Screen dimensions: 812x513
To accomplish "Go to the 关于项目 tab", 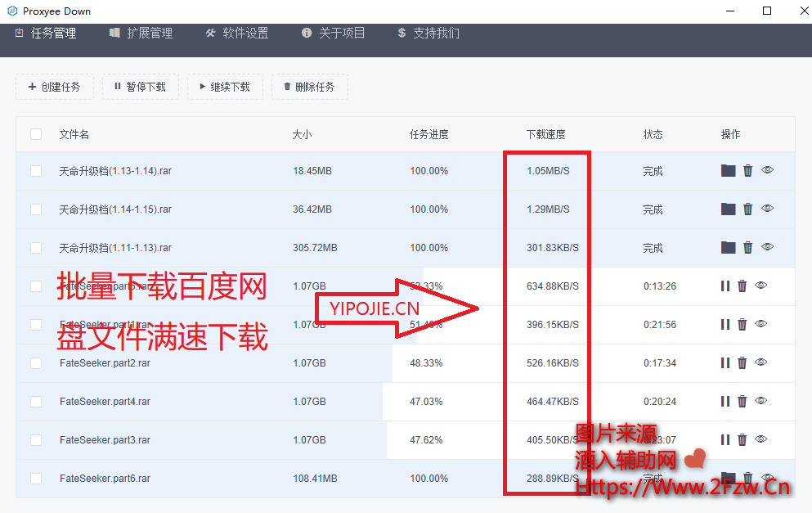I will click(333, 33).
